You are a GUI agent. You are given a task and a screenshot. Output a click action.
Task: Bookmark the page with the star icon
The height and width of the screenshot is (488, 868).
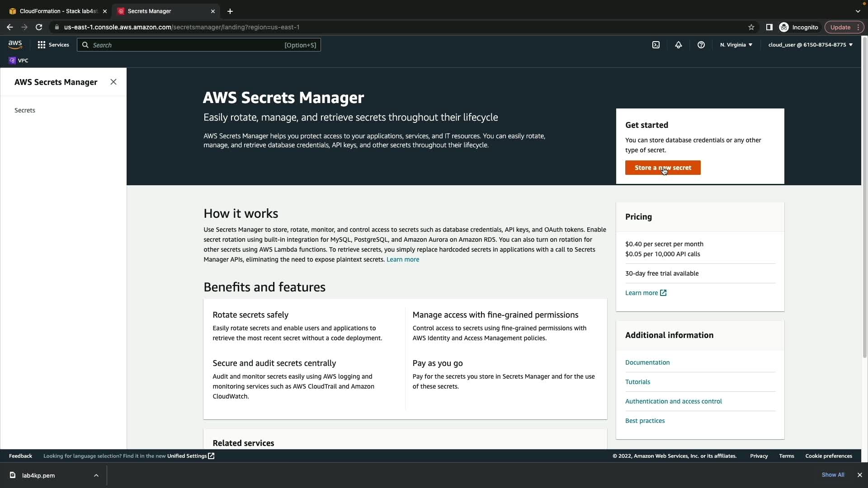[751, 27]
